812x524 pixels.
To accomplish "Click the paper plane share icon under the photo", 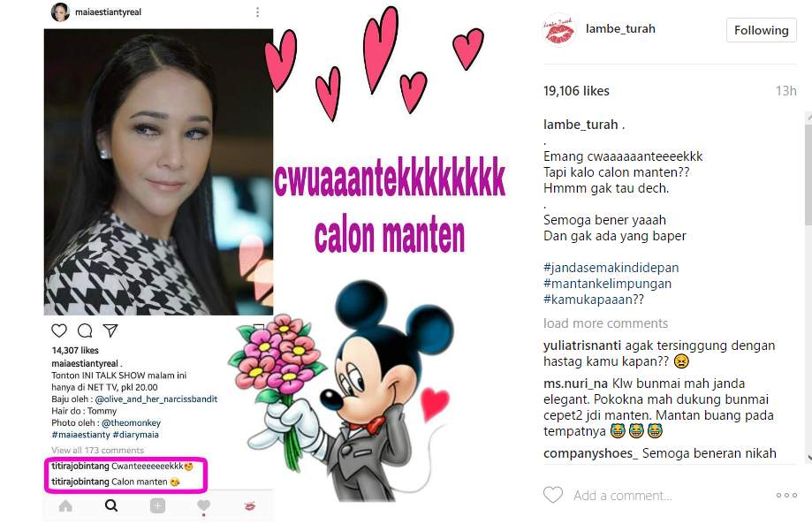I will (110, 330).
